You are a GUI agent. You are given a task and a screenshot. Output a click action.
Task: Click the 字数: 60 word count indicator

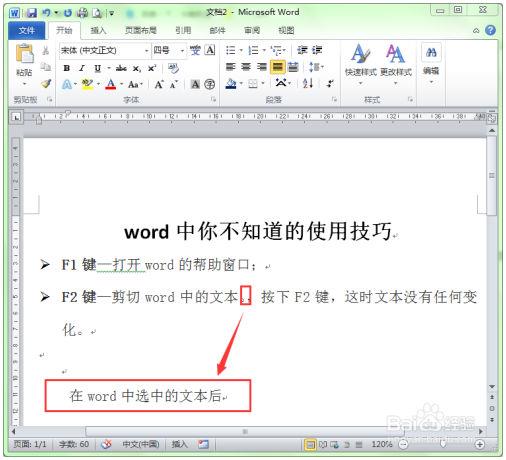coord(74,444)
